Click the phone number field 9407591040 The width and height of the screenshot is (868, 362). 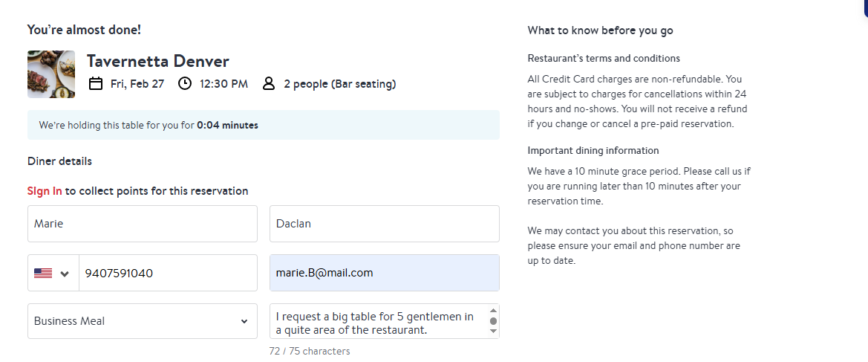click(x=168, y=274)
